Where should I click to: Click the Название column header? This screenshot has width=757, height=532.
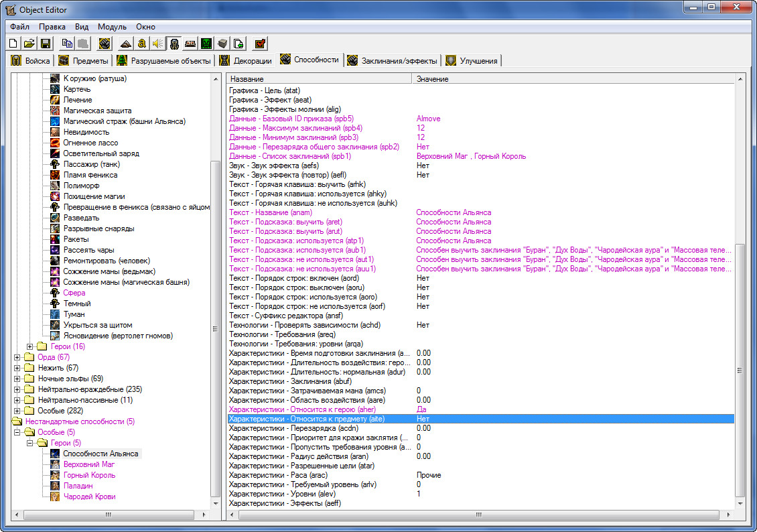tap(319, 78)
